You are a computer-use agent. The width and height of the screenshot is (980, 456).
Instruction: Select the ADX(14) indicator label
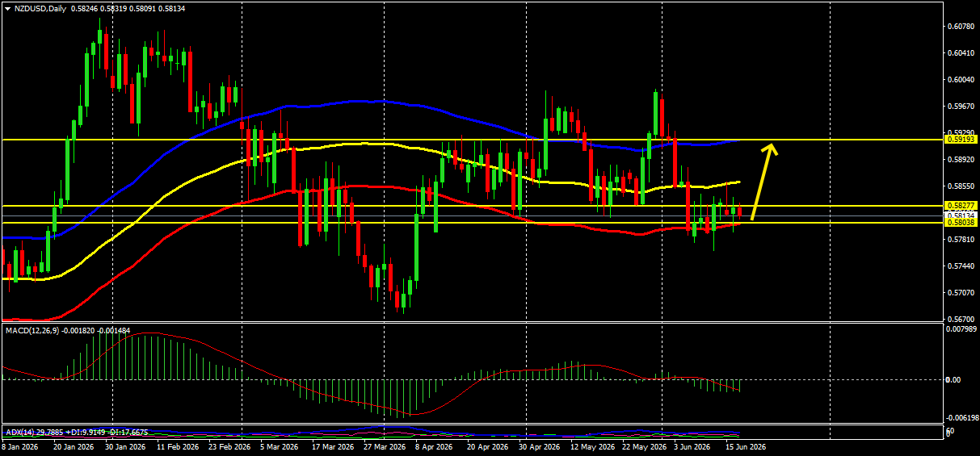pyautogui.click(x=20, y=433)
